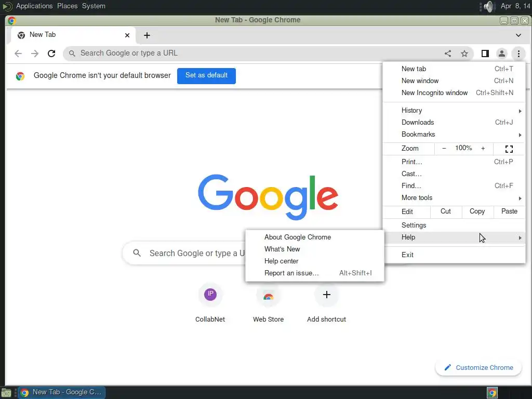Image resolution: width=532 pixels, height=399 pixels.
Task: Click the three-dot Chrome menu icon
Action: coord(518,54)
